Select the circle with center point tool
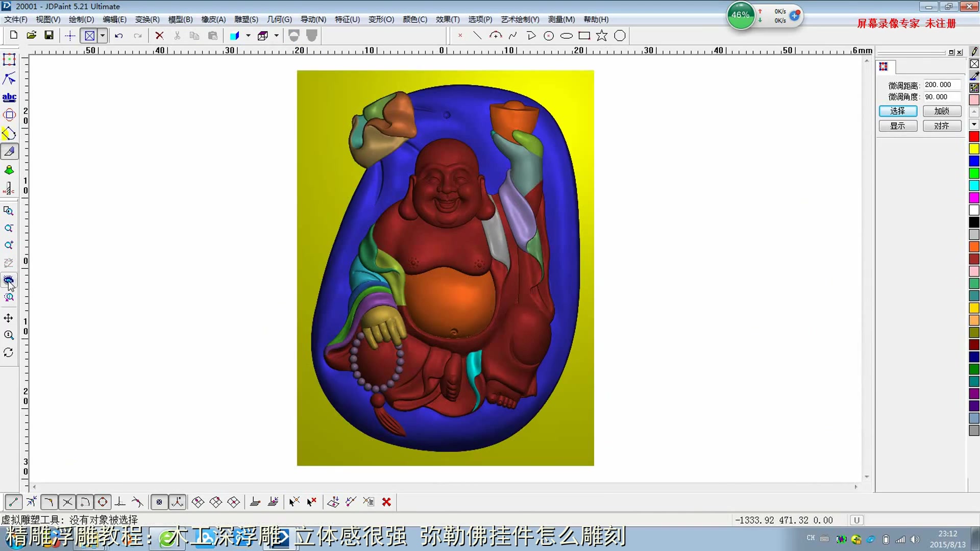This screenshot has height=551, width=980. (x=549, y=36)
